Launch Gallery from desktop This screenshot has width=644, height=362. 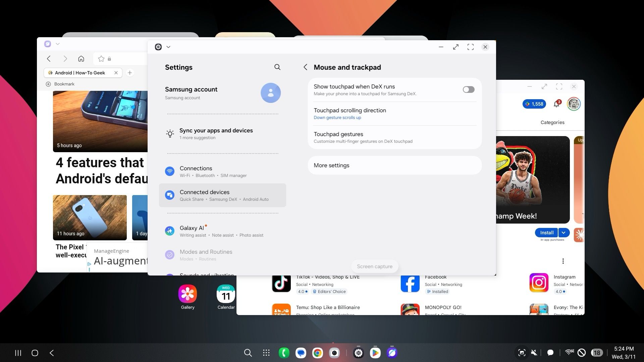187,297
